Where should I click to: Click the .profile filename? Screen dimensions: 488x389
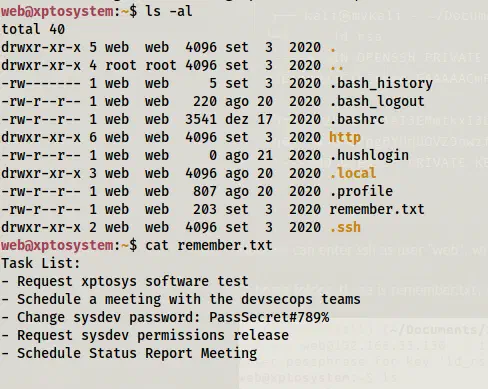361,191
